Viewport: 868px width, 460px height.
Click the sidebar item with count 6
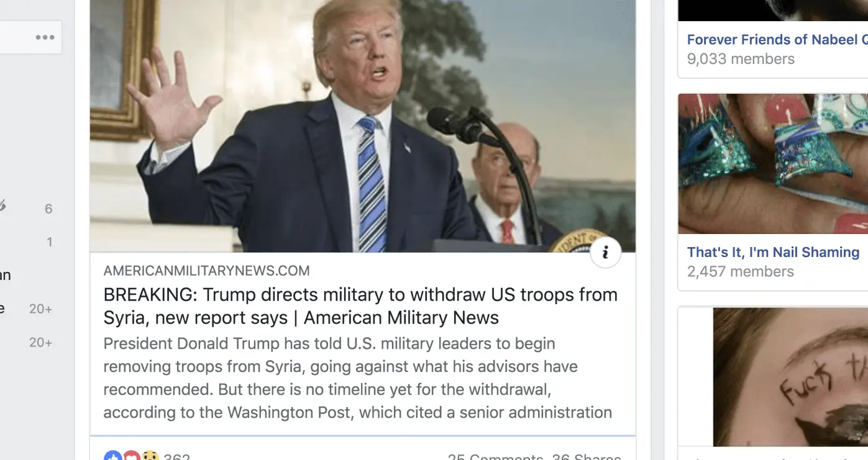coord(30,209)
